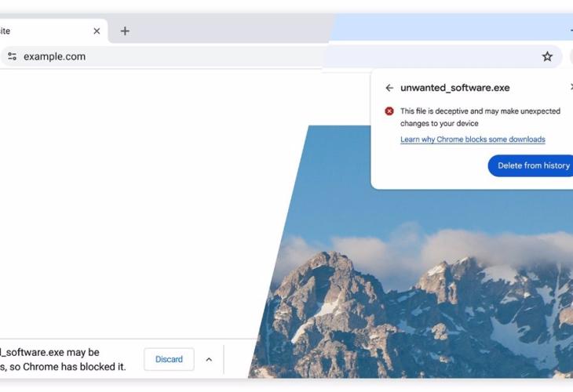The image size is (573, 392).
Task: Bookmark this page with the star icon
Action: [x=547, y=56]
